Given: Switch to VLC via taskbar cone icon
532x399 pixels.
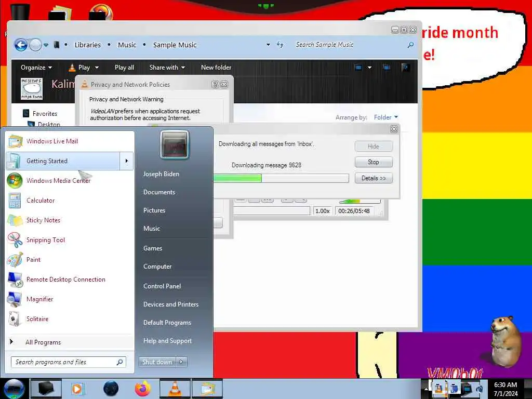Looking at the screenshot, I should tap(175, 389).
